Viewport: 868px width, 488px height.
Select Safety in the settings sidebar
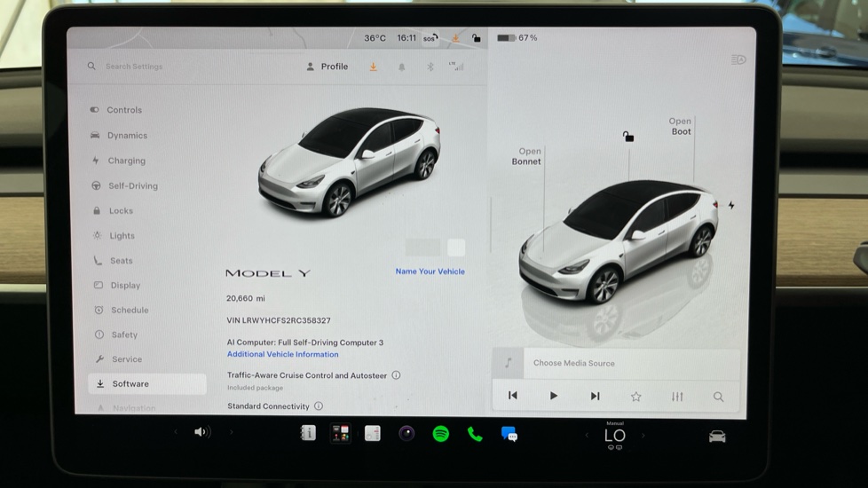point(116,335)
